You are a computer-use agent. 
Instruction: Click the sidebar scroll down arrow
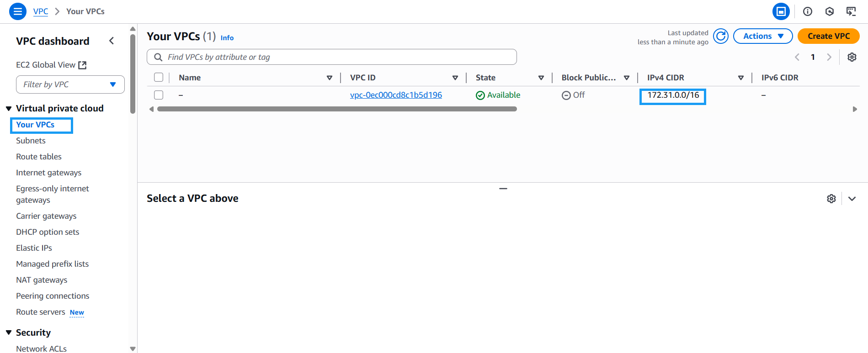point(133,349)
